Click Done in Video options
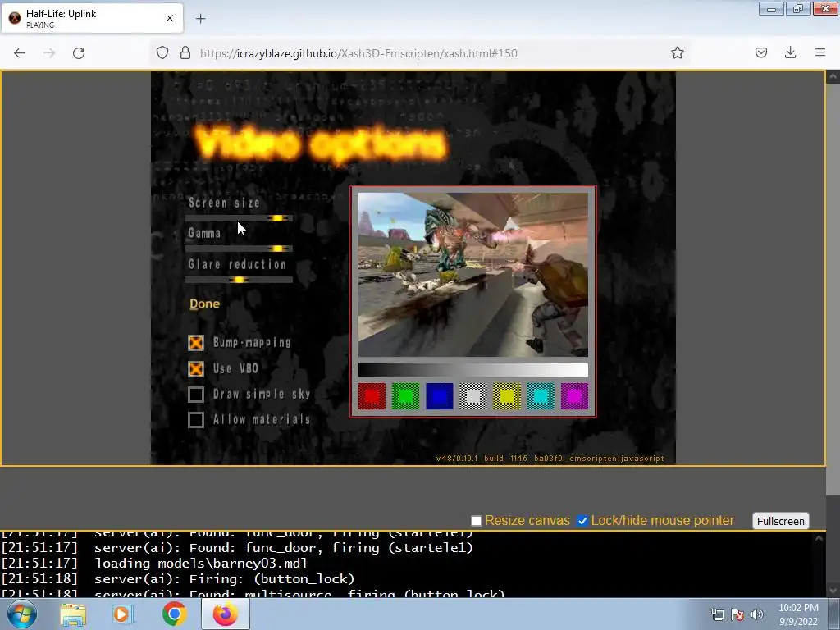The width and height of the screenshot is (840, 630). tap(204, 304)
